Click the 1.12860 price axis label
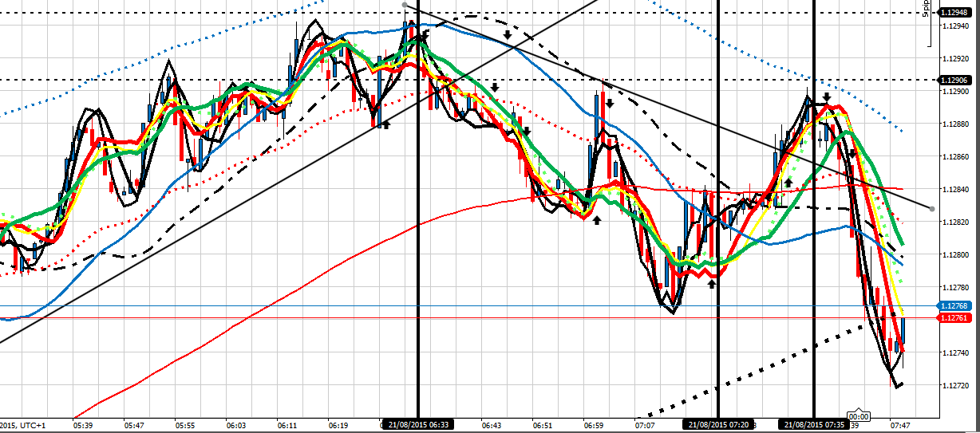 [x=956, y=157]
